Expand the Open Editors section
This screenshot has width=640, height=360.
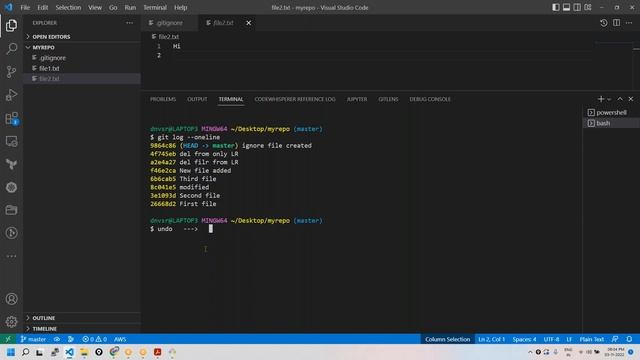(82, 37)
